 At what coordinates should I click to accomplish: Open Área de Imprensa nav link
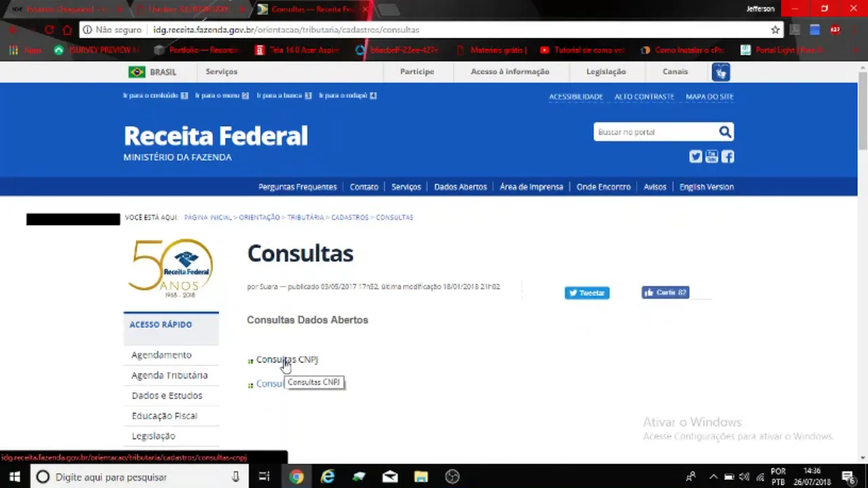(532, 187)
